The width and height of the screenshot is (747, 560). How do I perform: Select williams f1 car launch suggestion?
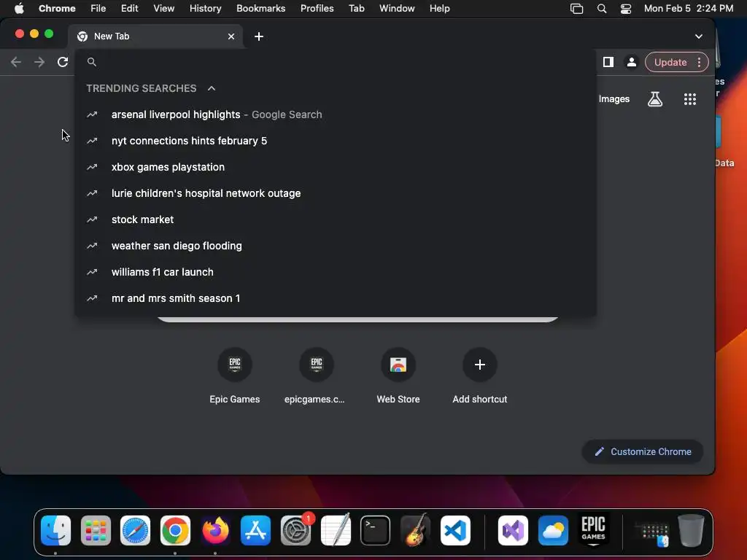coord(336,272)
